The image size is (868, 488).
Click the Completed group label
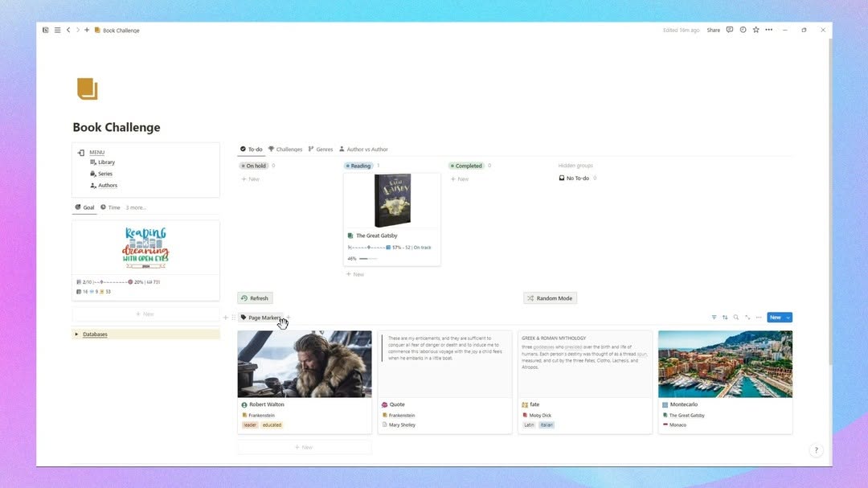(466, 166)
